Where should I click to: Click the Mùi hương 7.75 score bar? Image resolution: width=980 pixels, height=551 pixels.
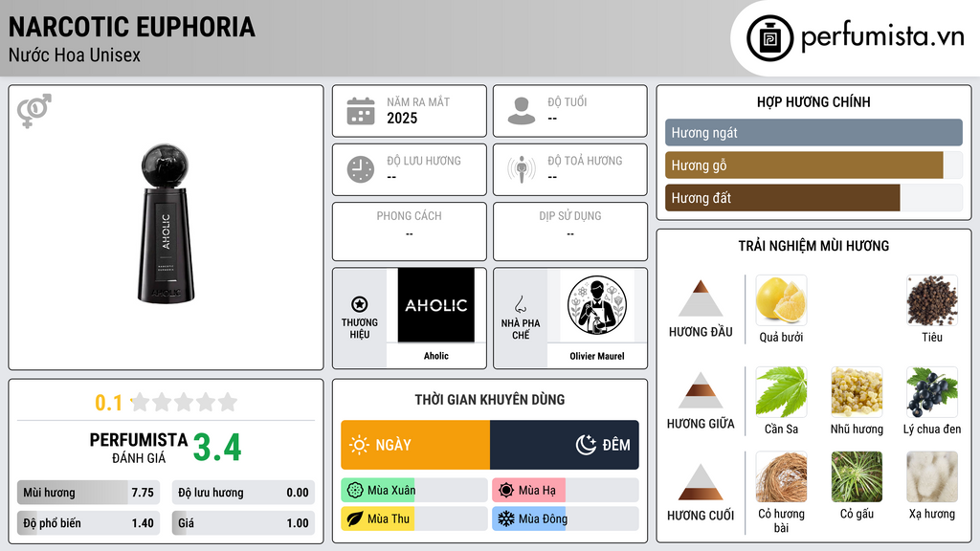tap(88, 493)
